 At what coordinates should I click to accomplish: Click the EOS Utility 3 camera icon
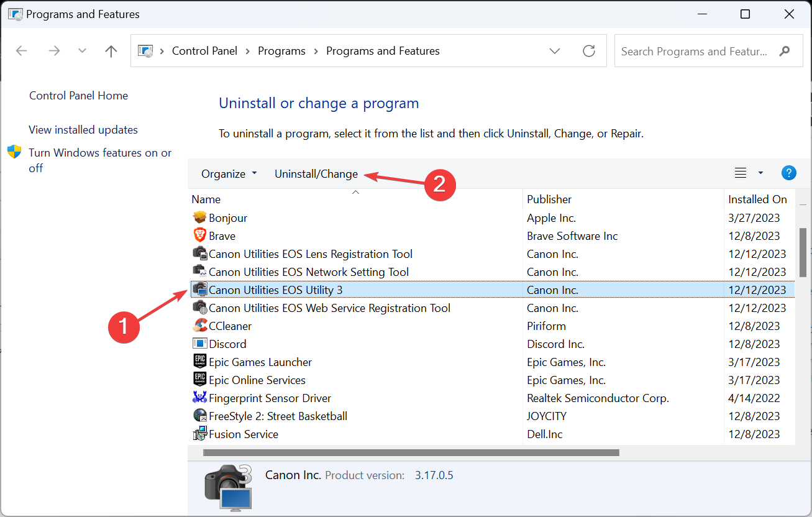click(199, 290)
